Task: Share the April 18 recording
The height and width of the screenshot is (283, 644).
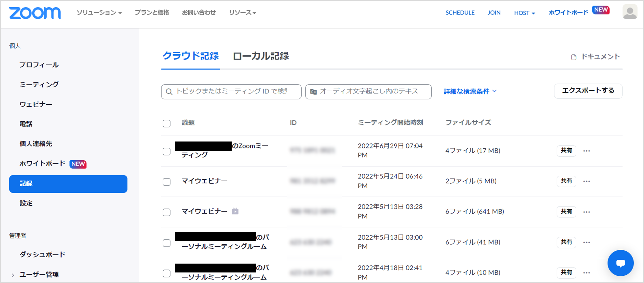Action: coord(566,272)
